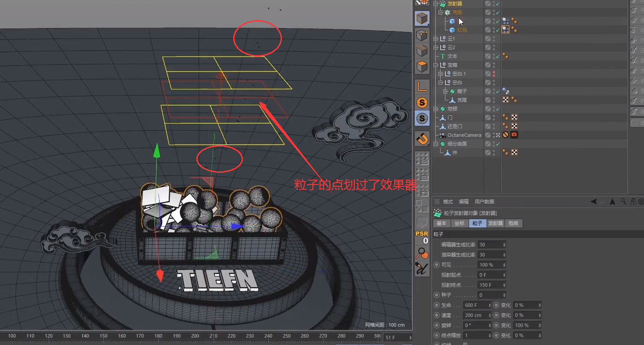
Task: Select the 还是门 object row
Action: click(x=455, y=126)
